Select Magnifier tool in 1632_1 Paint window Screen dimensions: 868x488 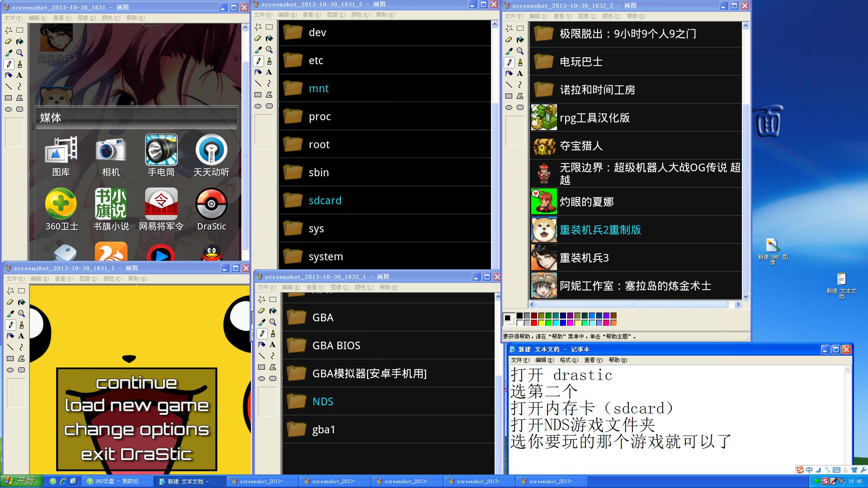(x=273, y=322)
